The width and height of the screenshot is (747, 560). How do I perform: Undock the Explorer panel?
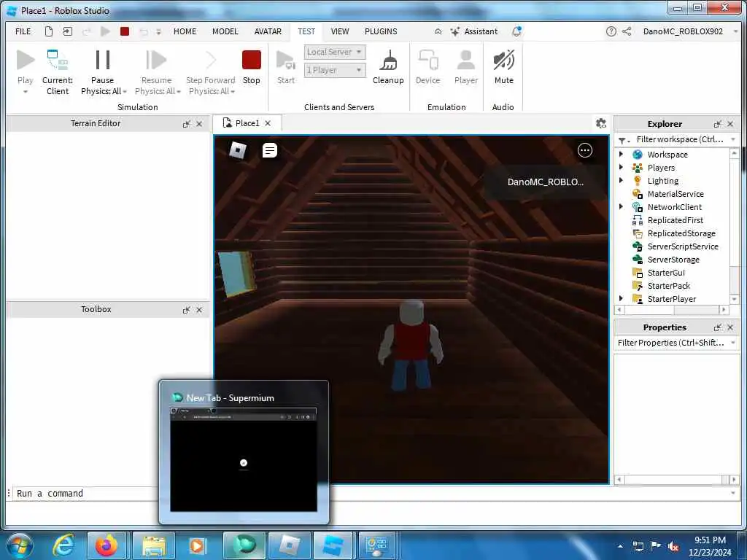(x=718, y=124)
